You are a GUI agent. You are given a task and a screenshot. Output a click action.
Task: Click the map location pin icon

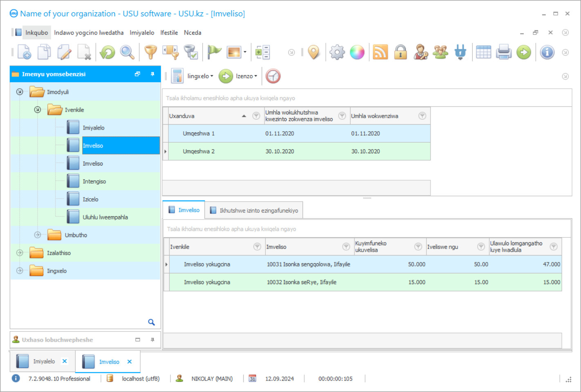tap(314, 52)
